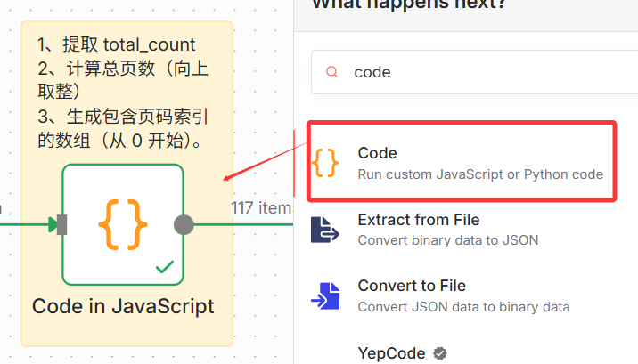Image resolution: width=638 pixels, height=364 pixels.
Task: Click the Convert to File icon
Action: tap(326, 295)
